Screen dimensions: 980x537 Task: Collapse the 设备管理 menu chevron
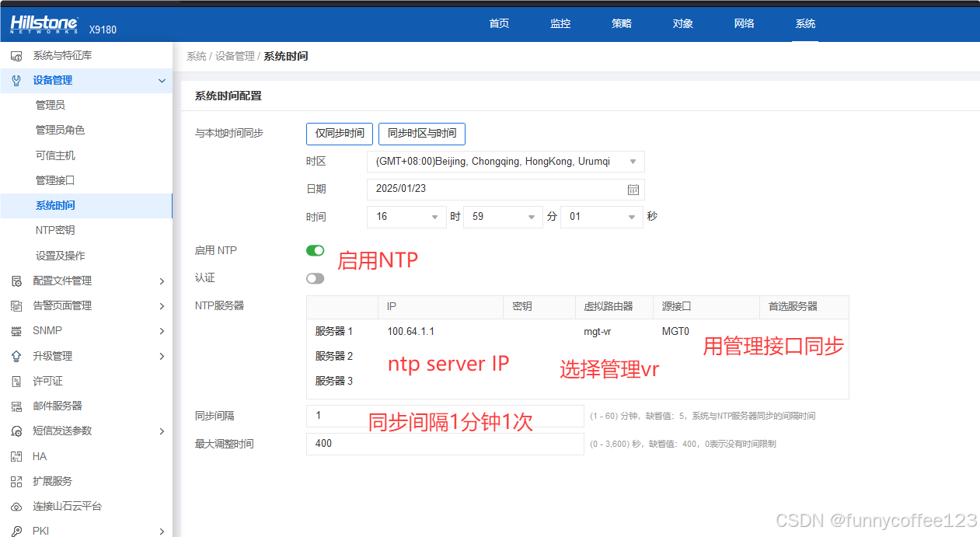coord(162,81)
